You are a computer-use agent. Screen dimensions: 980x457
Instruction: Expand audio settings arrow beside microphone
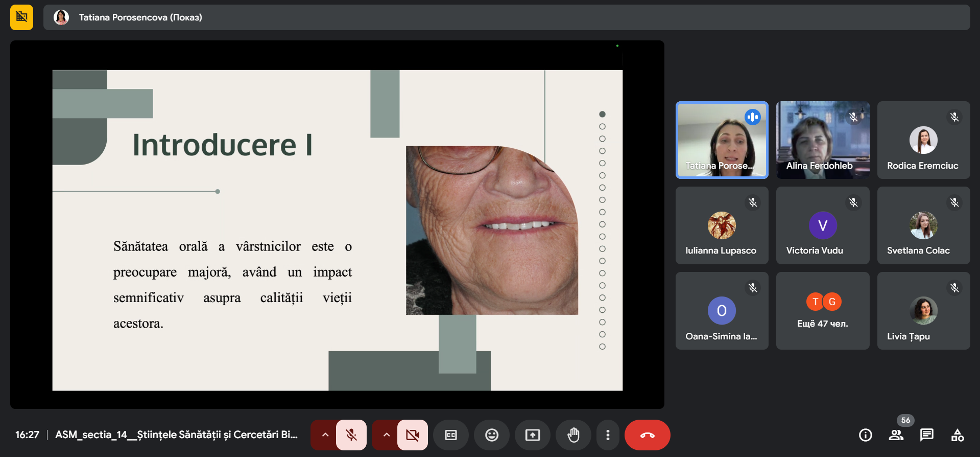pos(325,435)
